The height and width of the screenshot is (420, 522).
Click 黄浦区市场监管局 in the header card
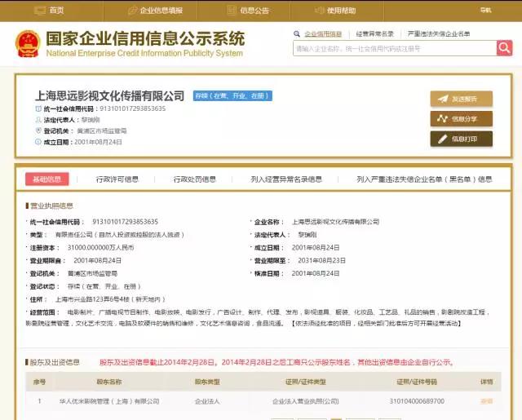click(x=101, y=130)
